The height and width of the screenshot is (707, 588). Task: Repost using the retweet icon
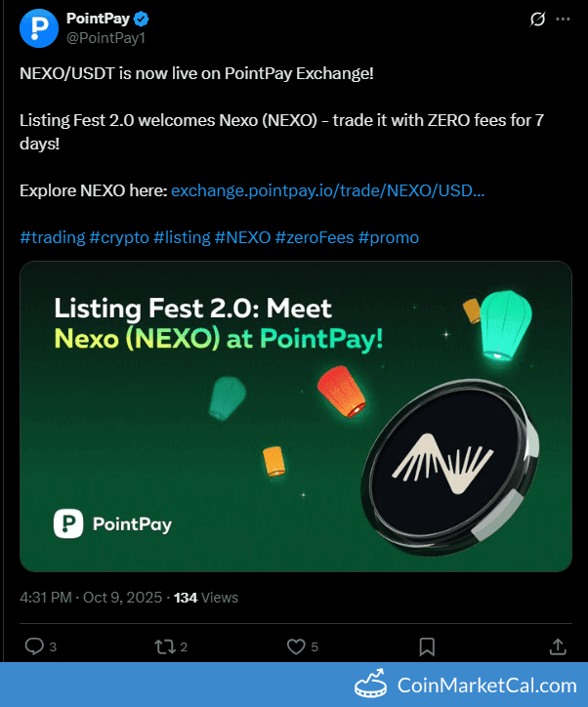point(165,645)
